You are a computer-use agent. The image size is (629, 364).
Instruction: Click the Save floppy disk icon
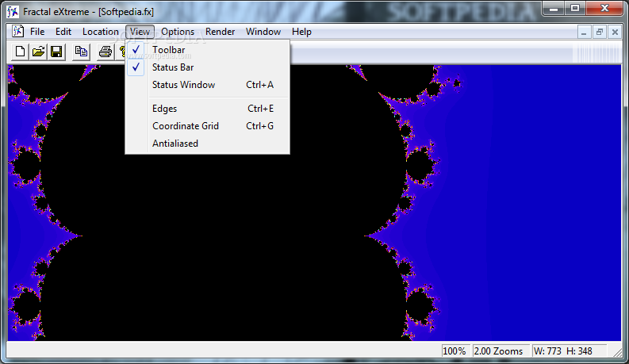click(56, 52)
